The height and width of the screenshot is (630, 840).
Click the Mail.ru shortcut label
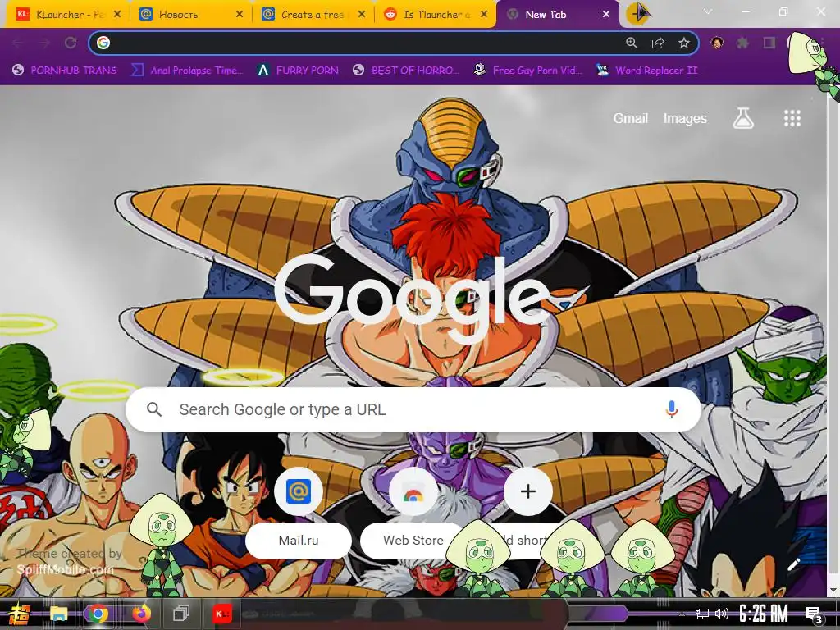(299, 541)
